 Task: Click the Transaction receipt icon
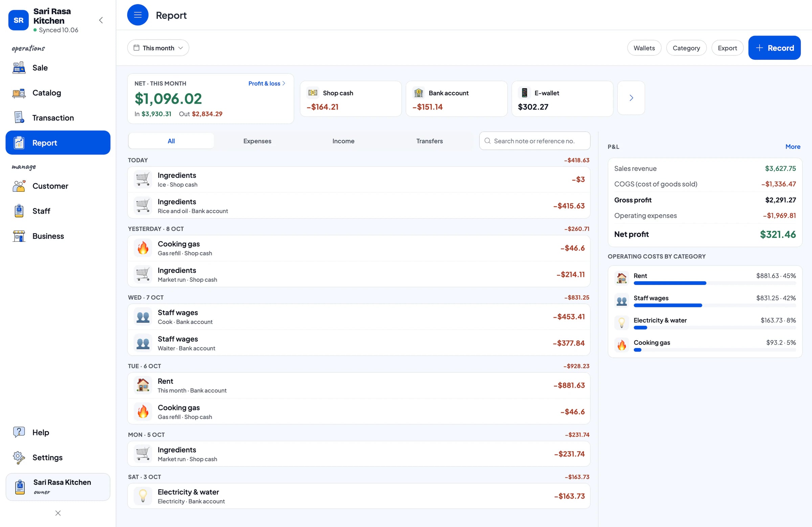point(19,118)
